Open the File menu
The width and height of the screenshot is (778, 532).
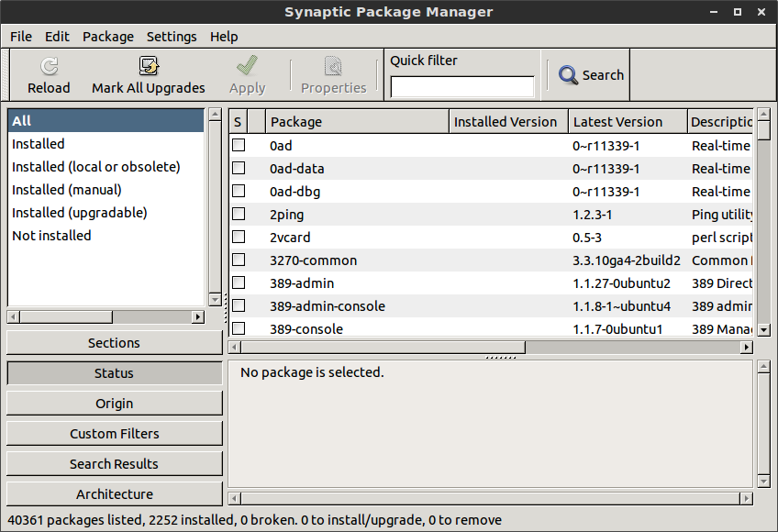(x=21, y=37)
